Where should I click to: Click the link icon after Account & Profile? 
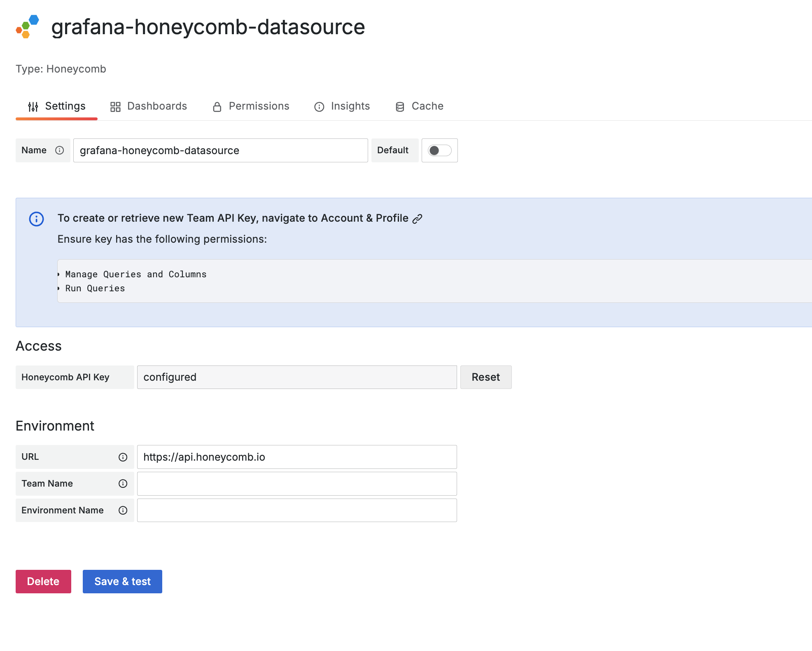point(418,219)
